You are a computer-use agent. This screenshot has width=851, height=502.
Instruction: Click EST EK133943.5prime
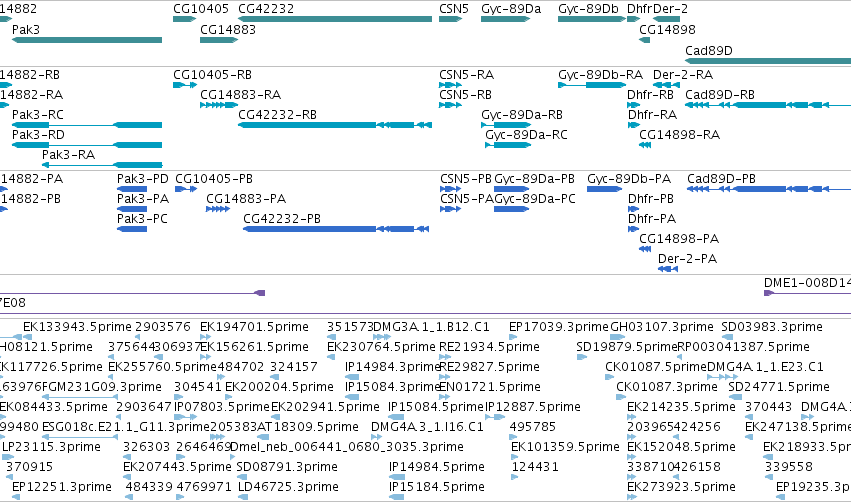pyautogui.click(x=27, y=337)
